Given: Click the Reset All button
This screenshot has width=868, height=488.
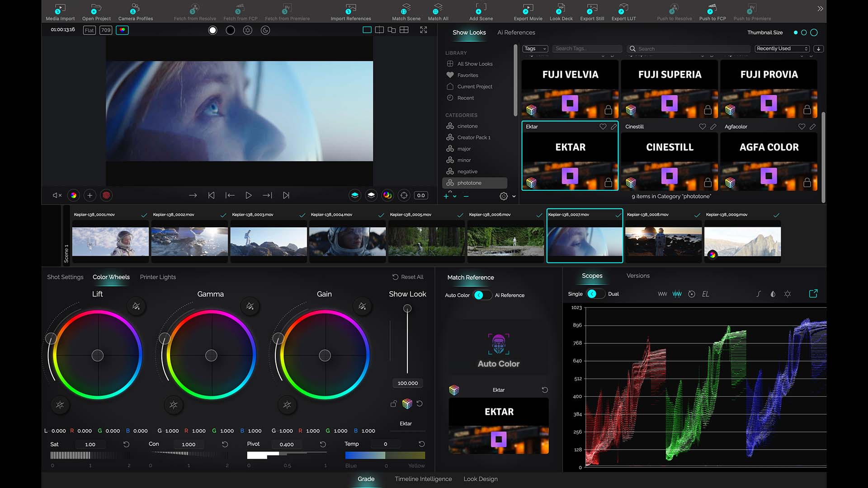Looking at the screenshot, I should (x=408, y=277).
